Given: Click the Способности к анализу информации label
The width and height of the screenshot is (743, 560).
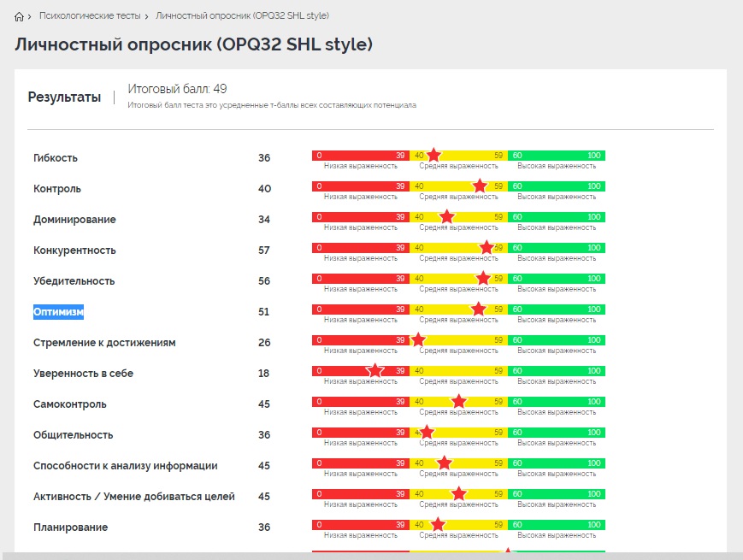Looking at the screenshot, I should [x=125, y=466].
